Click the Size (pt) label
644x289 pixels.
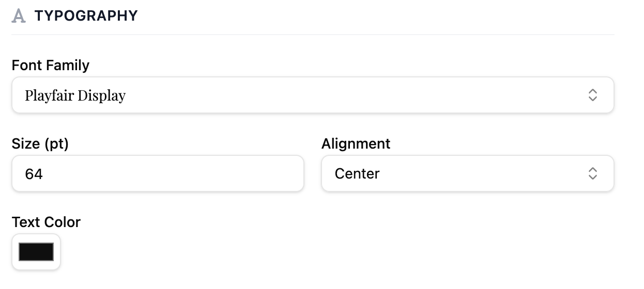pyautogui.click(x=40, y=144)
